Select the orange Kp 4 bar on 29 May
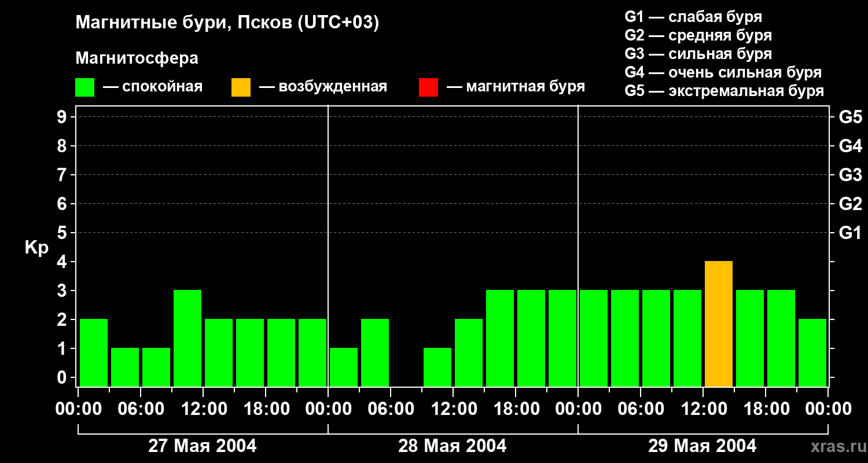 pyautogui.click(x=719, y=324)
